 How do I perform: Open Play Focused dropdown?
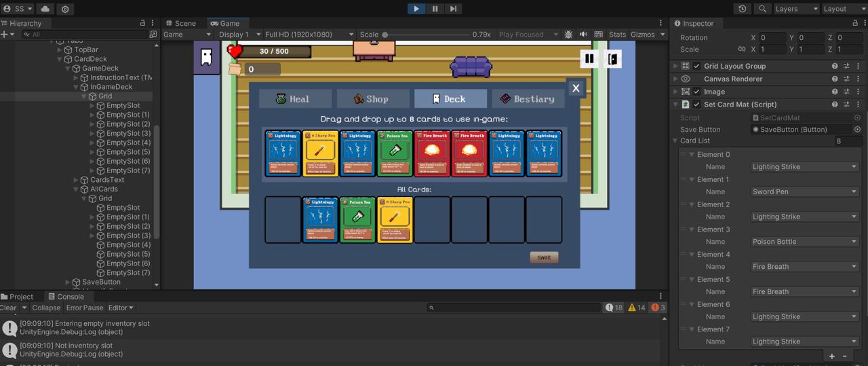[528, 34]
